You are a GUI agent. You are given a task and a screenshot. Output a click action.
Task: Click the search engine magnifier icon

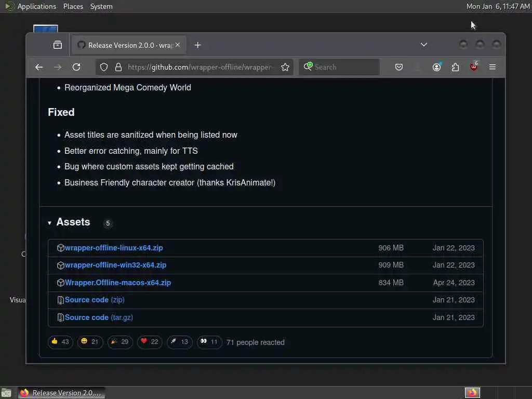tap(308, 66)
